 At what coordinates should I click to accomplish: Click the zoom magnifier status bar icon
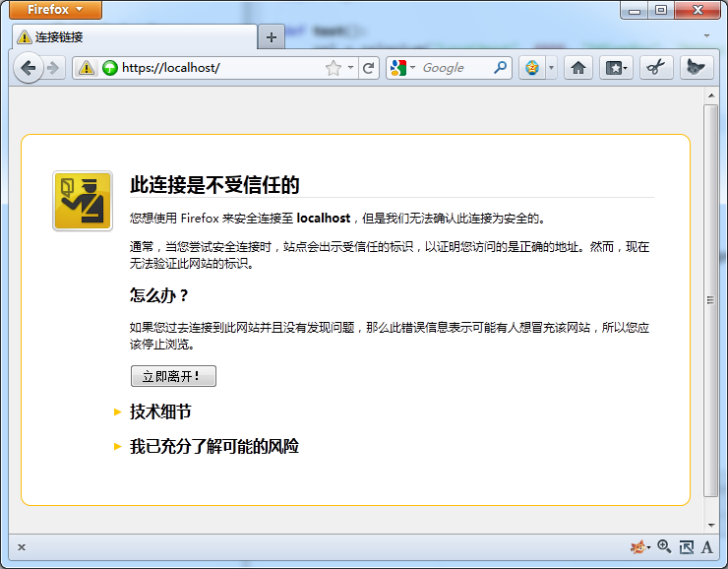(x=664, y=546)
